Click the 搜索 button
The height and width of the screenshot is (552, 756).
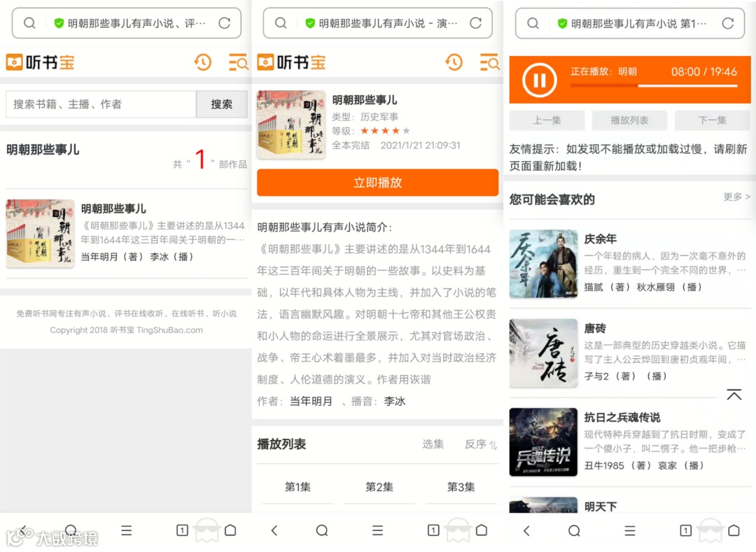coord(221,104)
